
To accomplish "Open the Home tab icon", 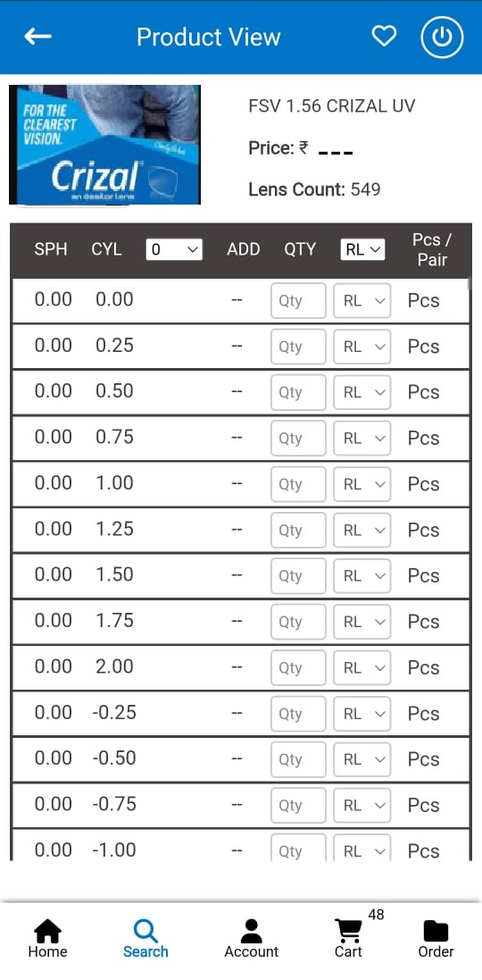I will pos(47,937).
